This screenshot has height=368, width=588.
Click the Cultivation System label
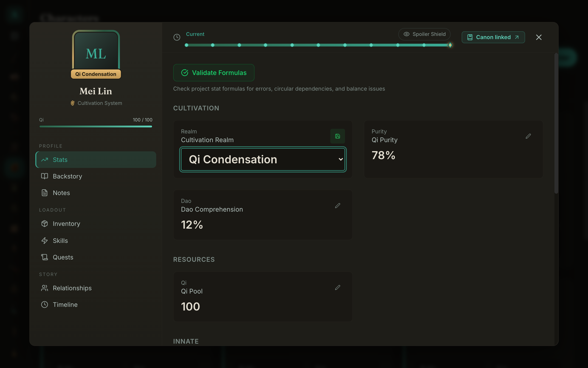click(x=100, y=103)
